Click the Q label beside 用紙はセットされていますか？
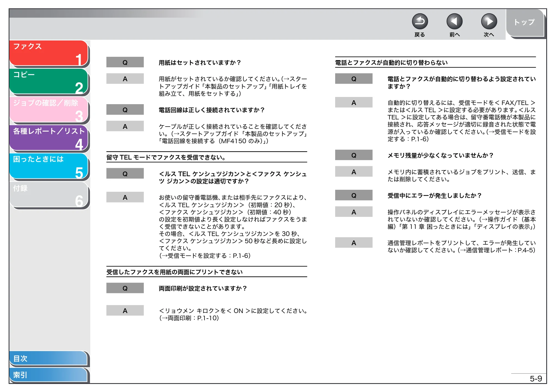Screen dimensions: 554x392 pyautogui.click(x=125, y=62)
